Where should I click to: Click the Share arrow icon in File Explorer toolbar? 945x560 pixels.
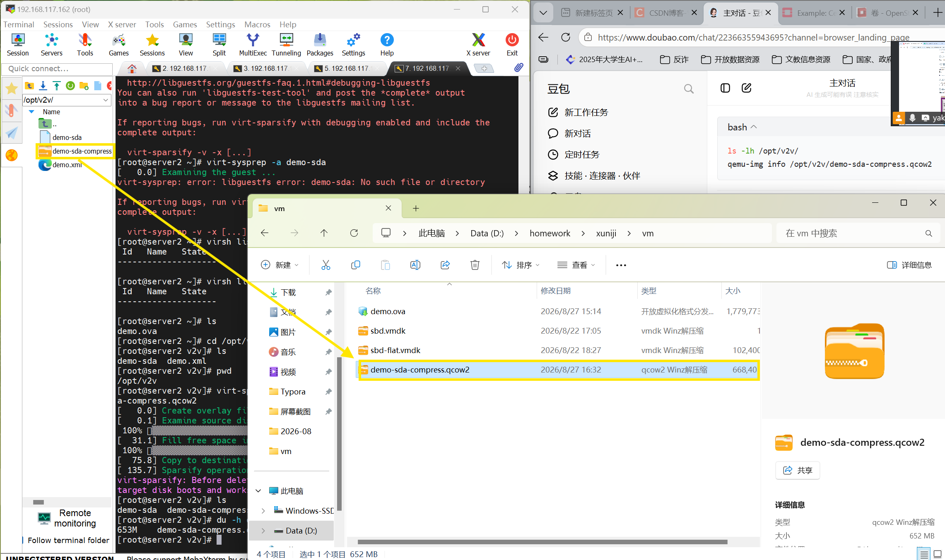tap(445, 265)
